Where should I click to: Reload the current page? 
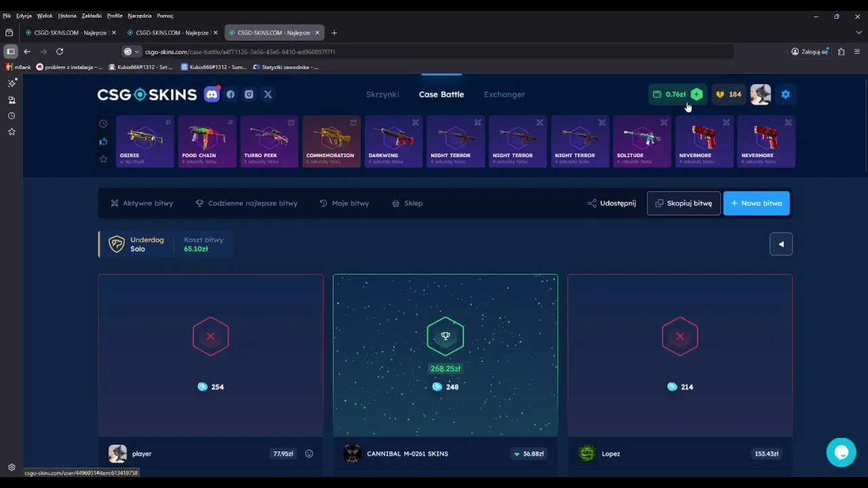tap(60, 52)
